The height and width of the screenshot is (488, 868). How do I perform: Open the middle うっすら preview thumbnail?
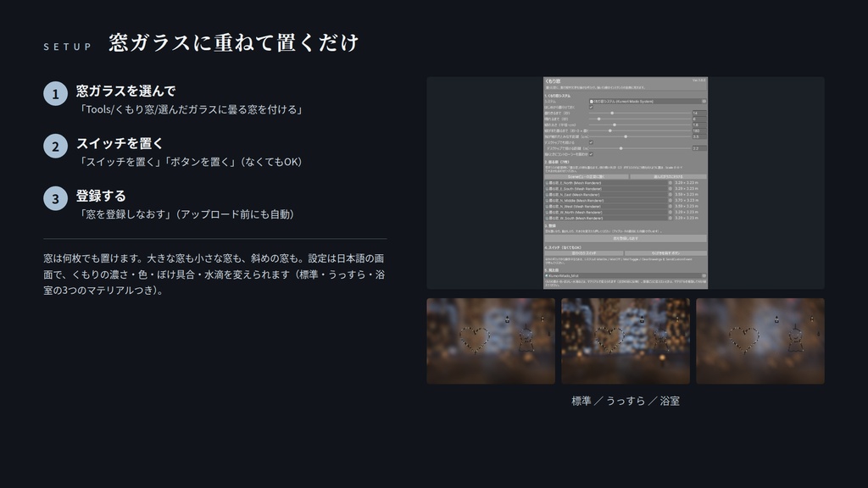click(x=626, y=341)
